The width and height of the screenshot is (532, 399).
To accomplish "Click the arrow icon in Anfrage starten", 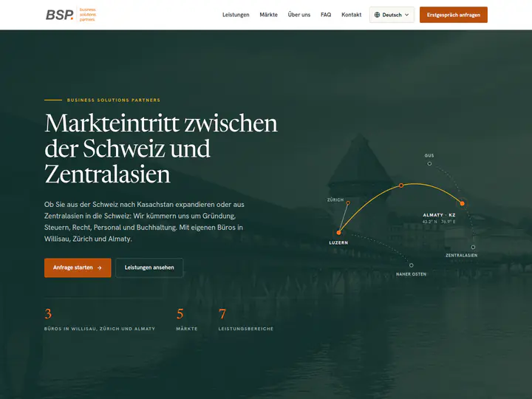I will (x=100, y=267).
